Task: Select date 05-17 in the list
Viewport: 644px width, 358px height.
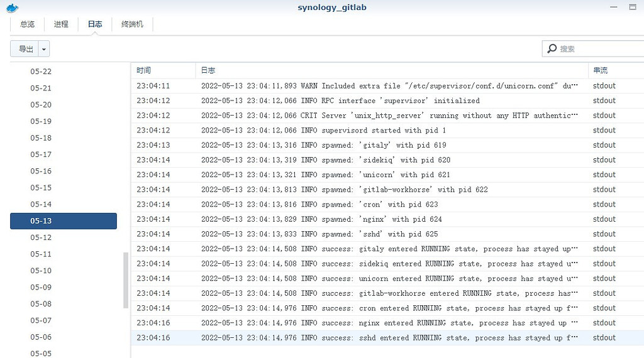Action: click(x=64, y=155)
